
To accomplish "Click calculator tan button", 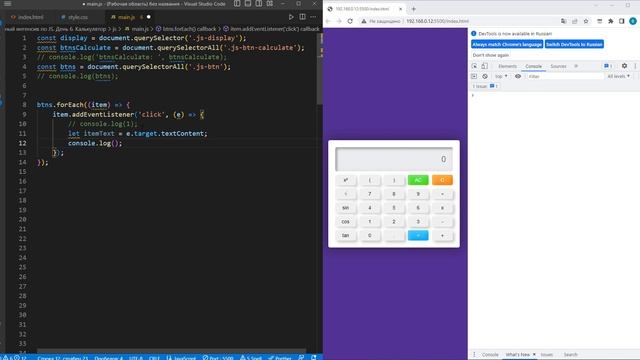I will click(346, 236).
